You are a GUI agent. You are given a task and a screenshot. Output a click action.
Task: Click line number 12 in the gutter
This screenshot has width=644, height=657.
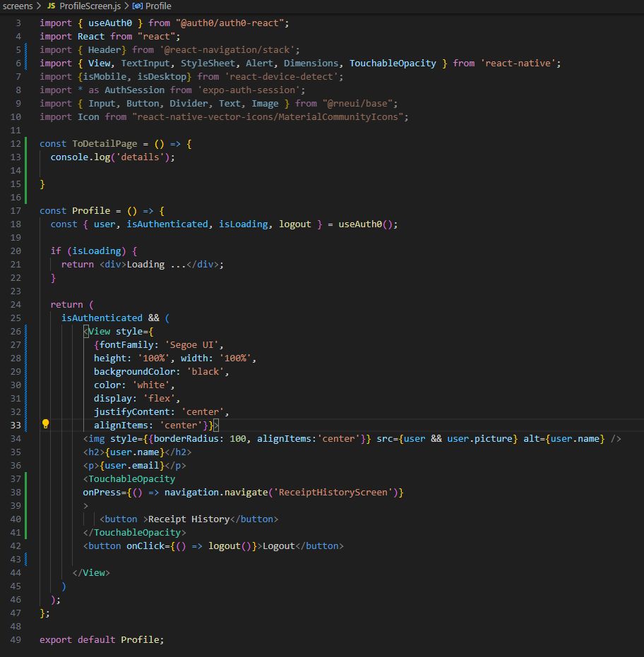coord(16,144)
